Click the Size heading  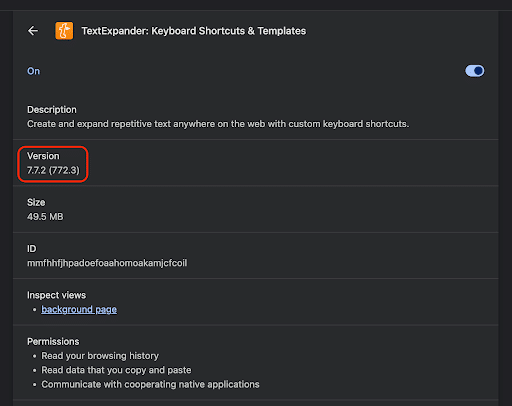(x=36, y=202)
